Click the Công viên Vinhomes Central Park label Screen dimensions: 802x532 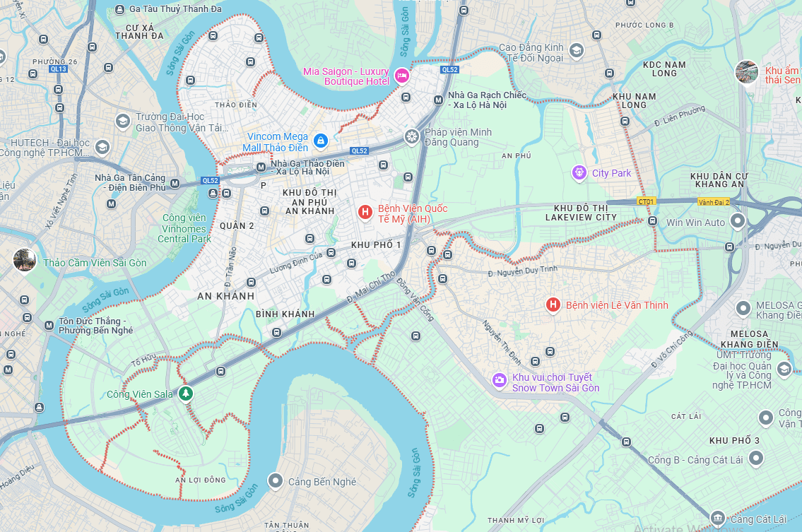pyautogui.click(x=184, y=228)
